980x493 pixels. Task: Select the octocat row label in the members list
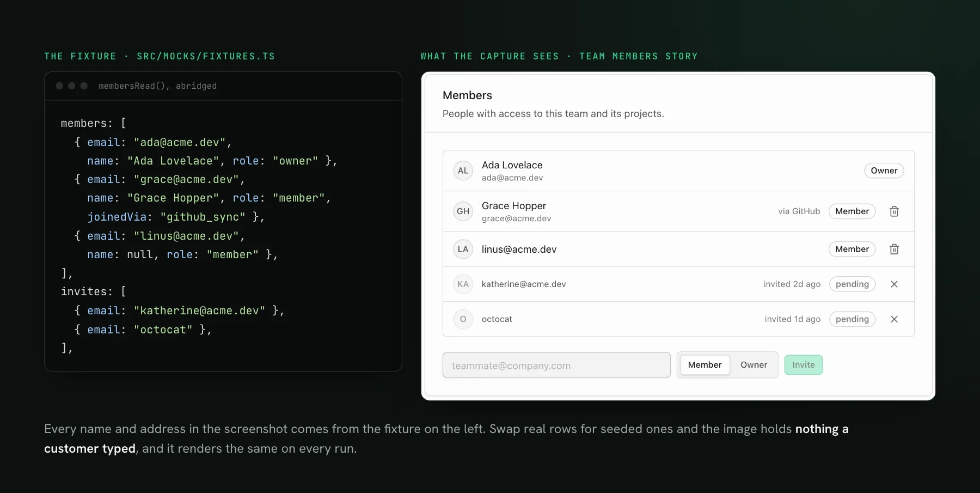[x=497, y=319]
